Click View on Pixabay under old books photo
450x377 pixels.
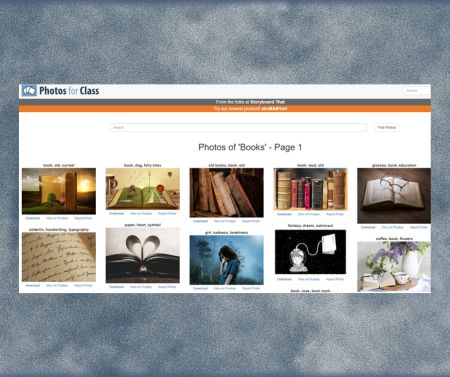click(x=225, y=221)
